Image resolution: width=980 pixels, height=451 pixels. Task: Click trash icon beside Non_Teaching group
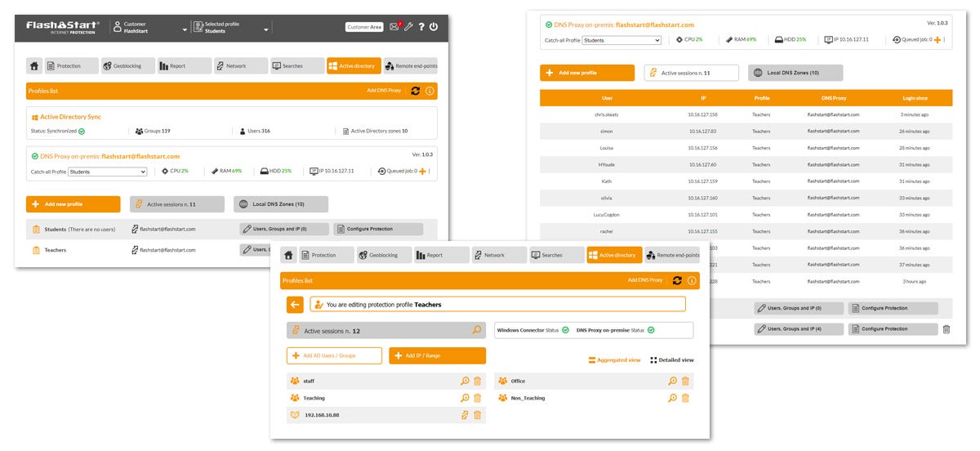point(685,398)
